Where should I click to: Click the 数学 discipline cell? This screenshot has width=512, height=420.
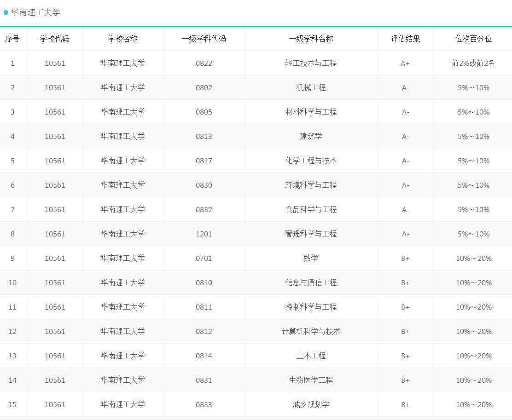311,258
